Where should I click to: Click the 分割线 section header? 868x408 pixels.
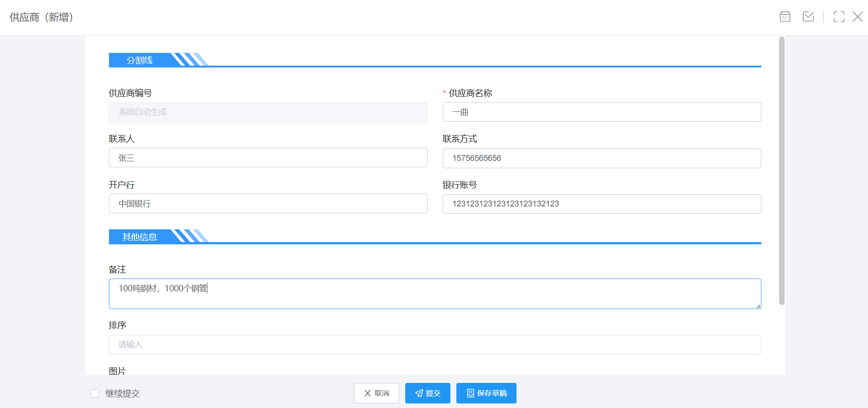(140, 60)
